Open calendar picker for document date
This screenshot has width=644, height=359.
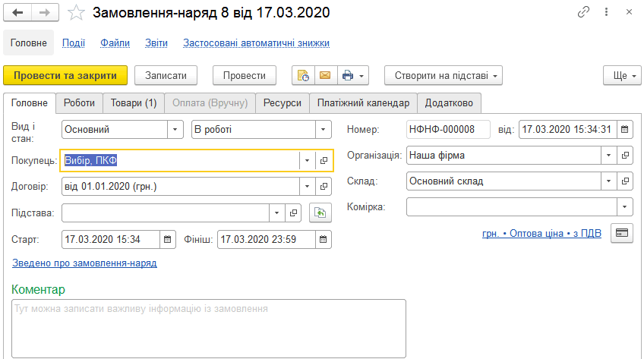coord(624,129)
